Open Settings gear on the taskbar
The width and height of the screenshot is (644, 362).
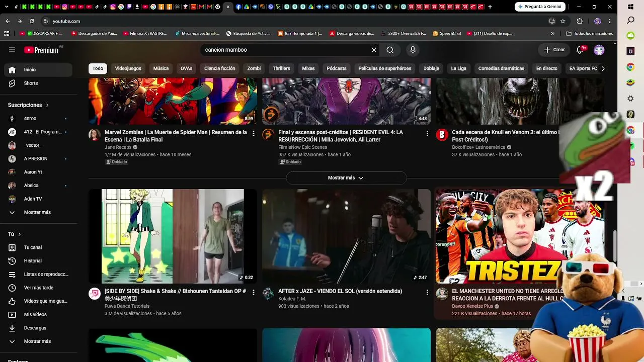point(631,99)
